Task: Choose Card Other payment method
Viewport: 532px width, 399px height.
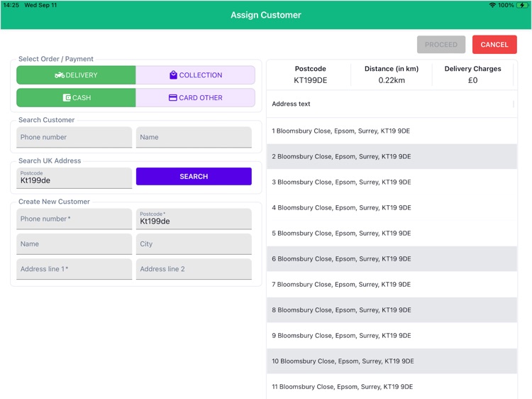Action: coord(196,98)
